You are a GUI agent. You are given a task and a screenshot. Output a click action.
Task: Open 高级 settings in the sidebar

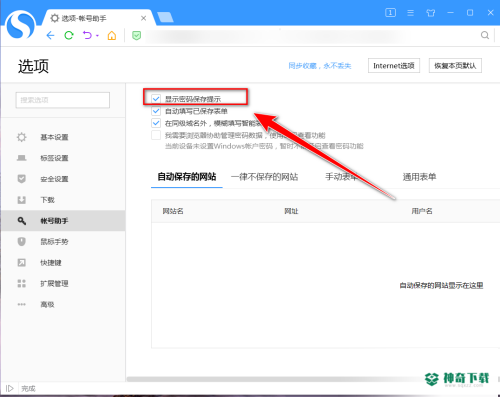[63, 304]
